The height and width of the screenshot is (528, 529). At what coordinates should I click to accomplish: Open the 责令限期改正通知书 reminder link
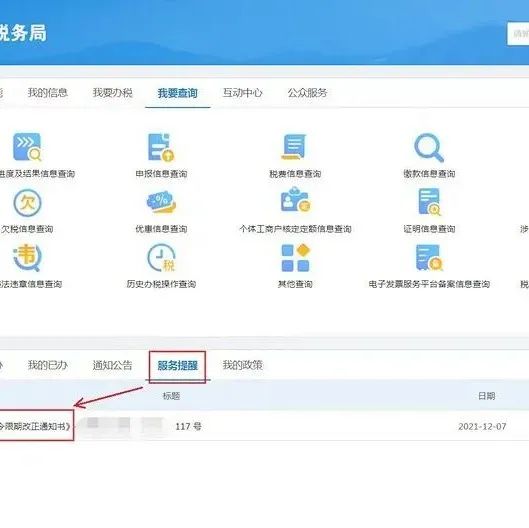point(35,426)
